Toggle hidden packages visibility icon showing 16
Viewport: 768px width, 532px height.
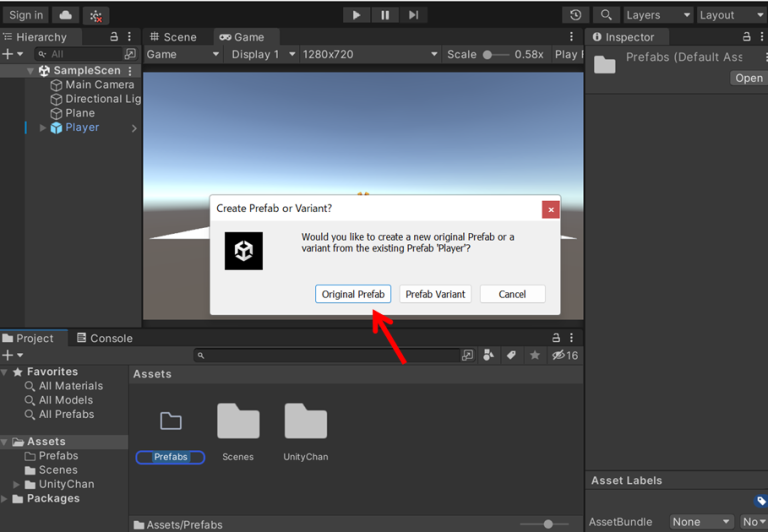[x=565, y=355]
